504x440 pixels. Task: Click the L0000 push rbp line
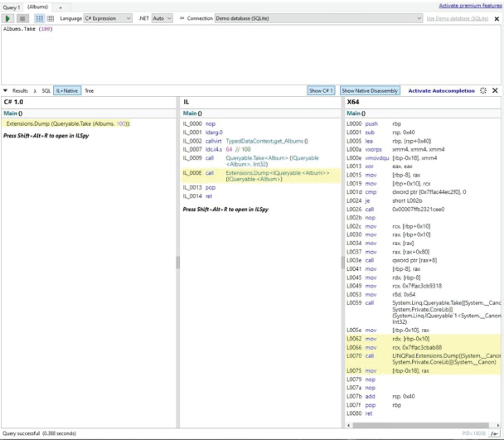374,124
